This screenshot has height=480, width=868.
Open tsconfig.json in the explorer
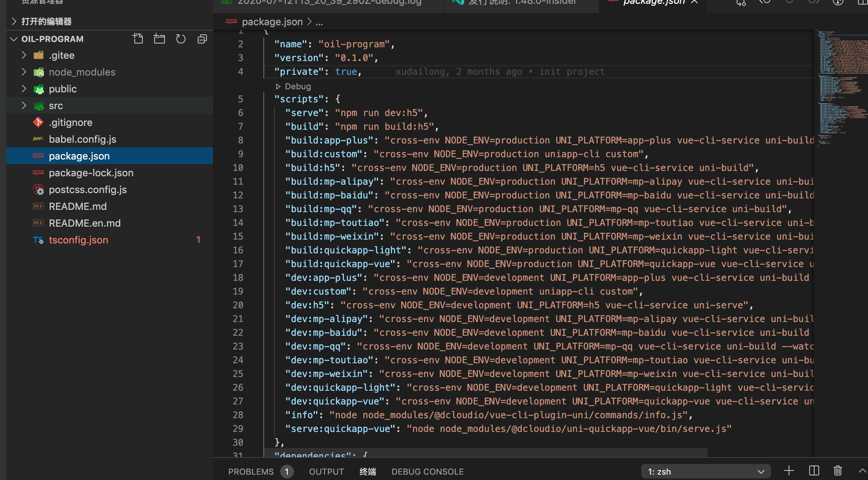[x=78, y=240]
